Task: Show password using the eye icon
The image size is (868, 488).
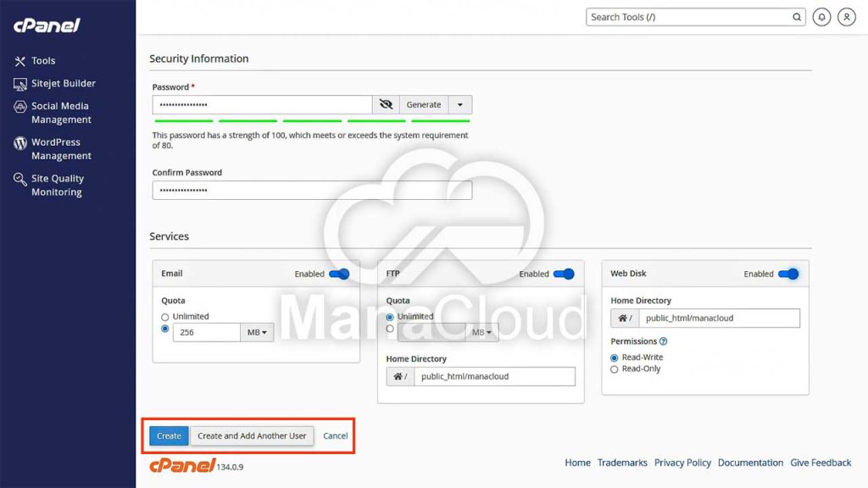Action: click(x=386, y=105)
